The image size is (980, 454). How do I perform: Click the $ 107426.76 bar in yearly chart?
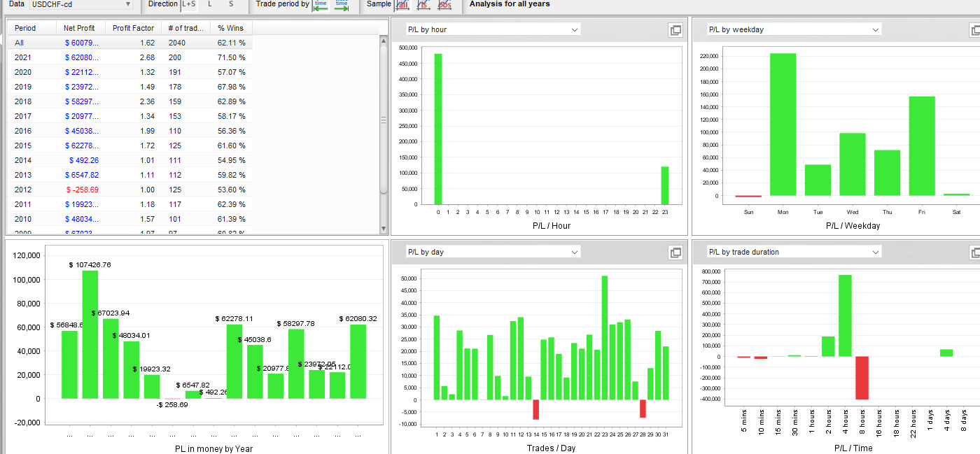pos(90,334)
